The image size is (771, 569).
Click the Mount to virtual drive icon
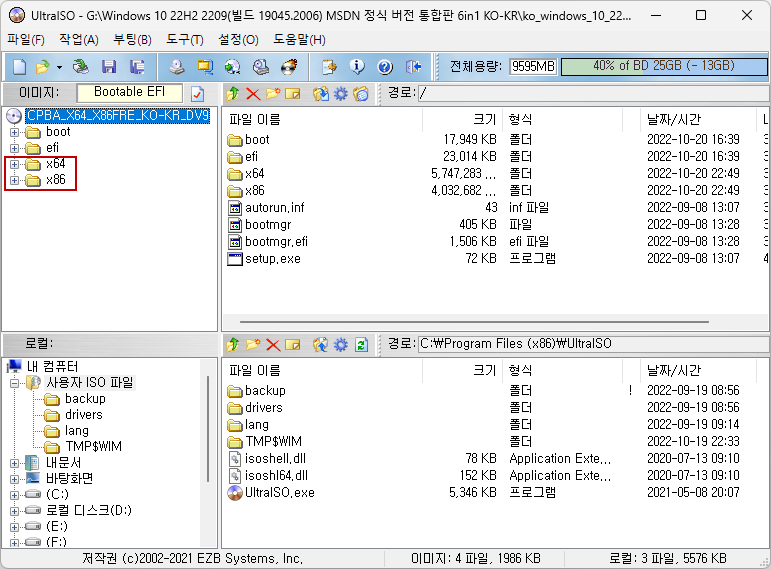pyautogui.click(x=261, y=67)
